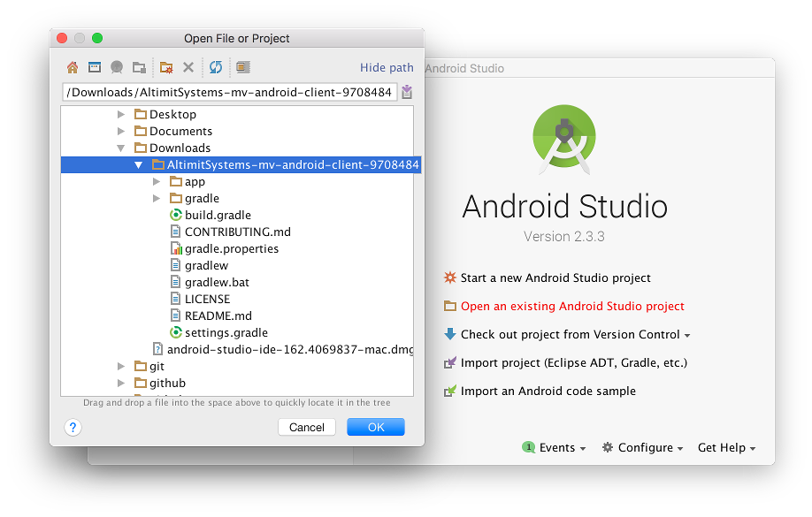
Task: Open the Configure dropdown menu
Action: [x=680, y=449]
